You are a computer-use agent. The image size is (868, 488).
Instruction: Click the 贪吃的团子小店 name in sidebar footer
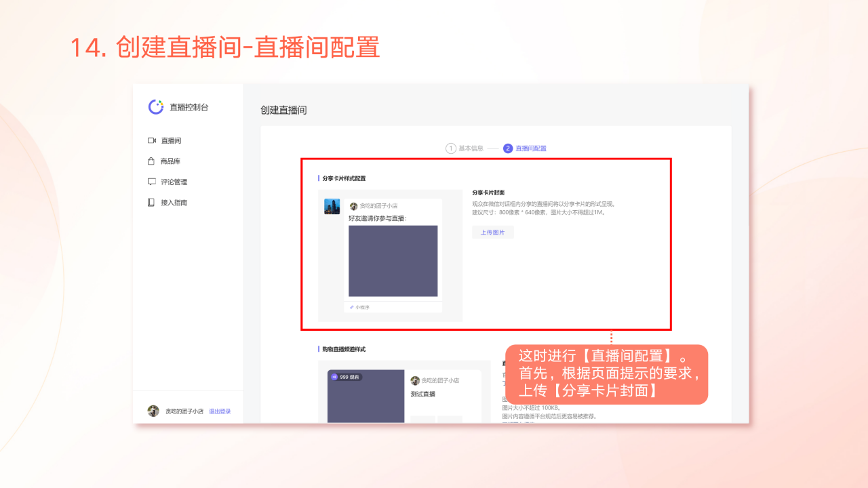pyautogui.click(x=184, y=411)
